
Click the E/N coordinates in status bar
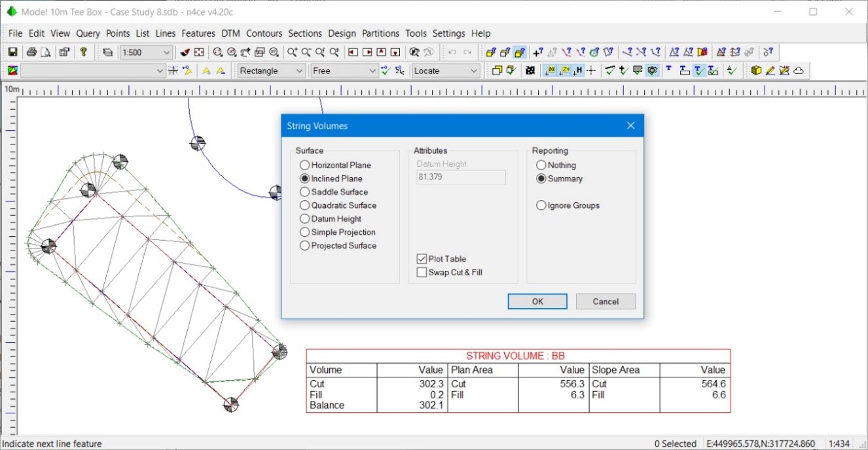(761, 443)
